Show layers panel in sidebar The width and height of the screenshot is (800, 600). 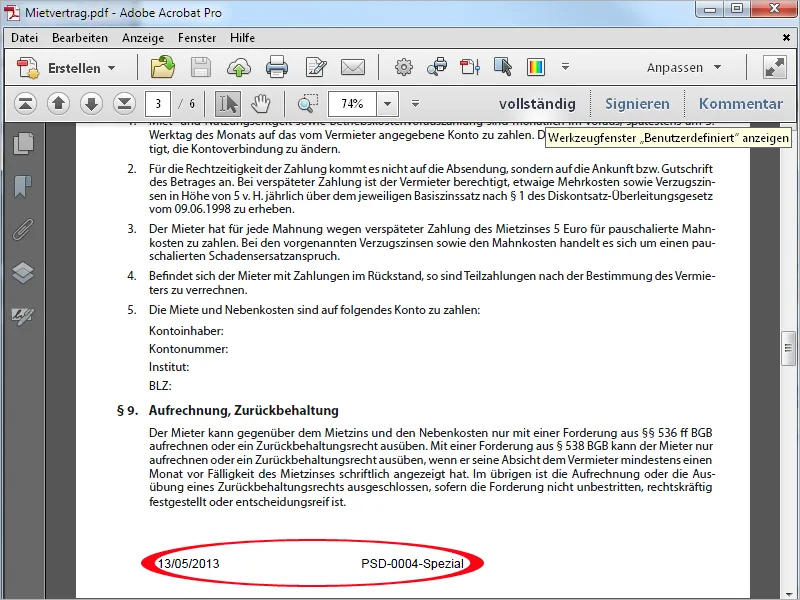coord(23,273)
